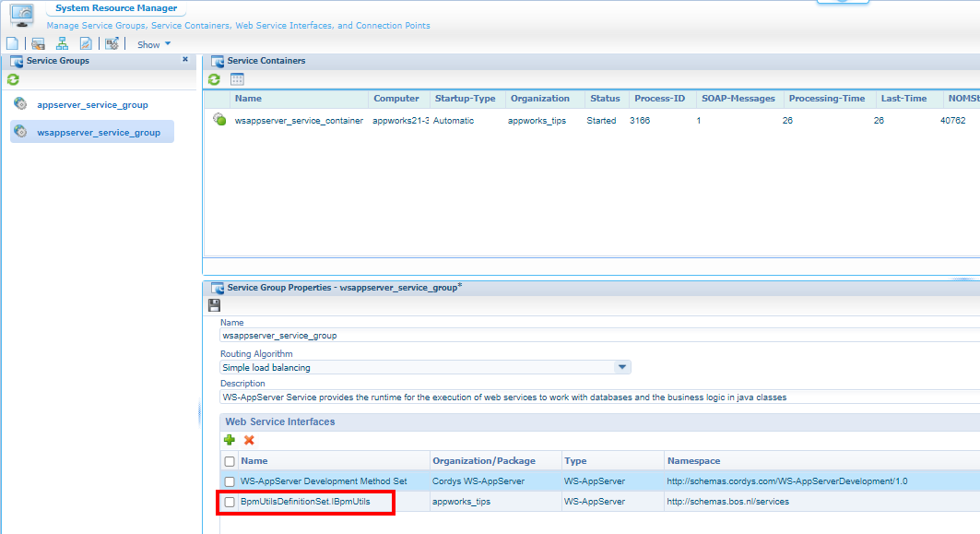This screenshot has height=534, width=980.
Task: Open the Show dropdown menu
Action: coord(154,44)
